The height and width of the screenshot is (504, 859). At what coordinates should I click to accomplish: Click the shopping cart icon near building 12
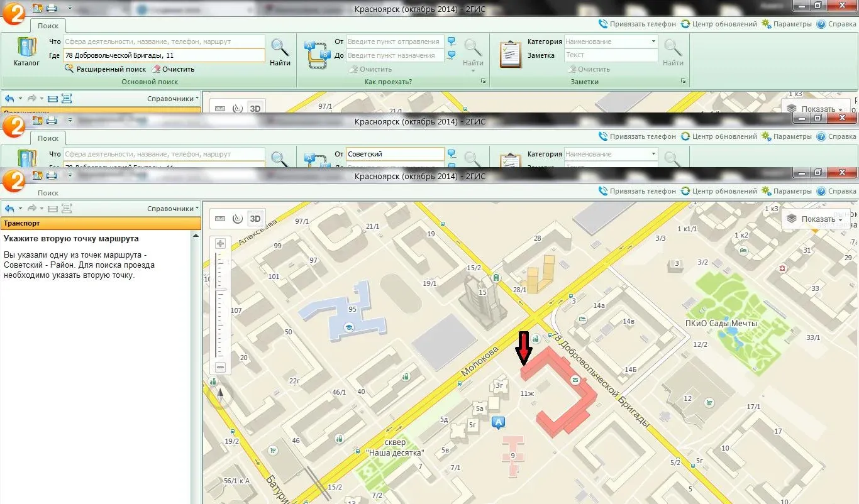click(x=710, y=403)
